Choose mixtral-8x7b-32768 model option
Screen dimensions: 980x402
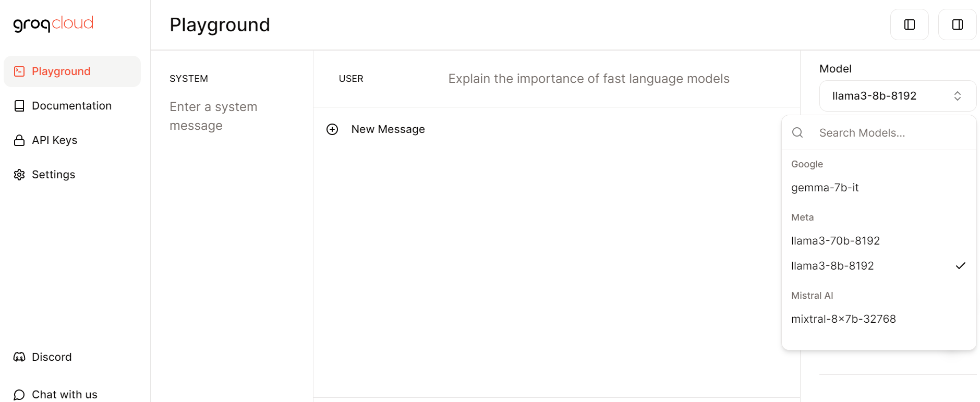(843, 319)
